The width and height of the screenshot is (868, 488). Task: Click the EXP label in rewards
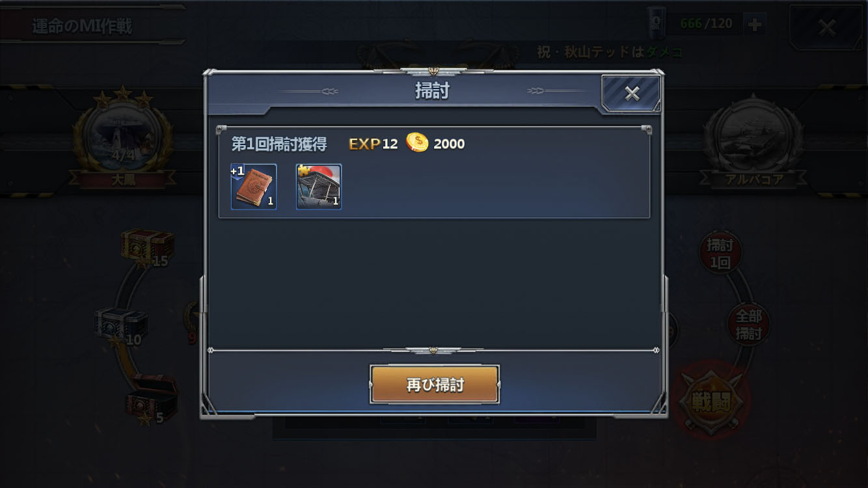364,144
